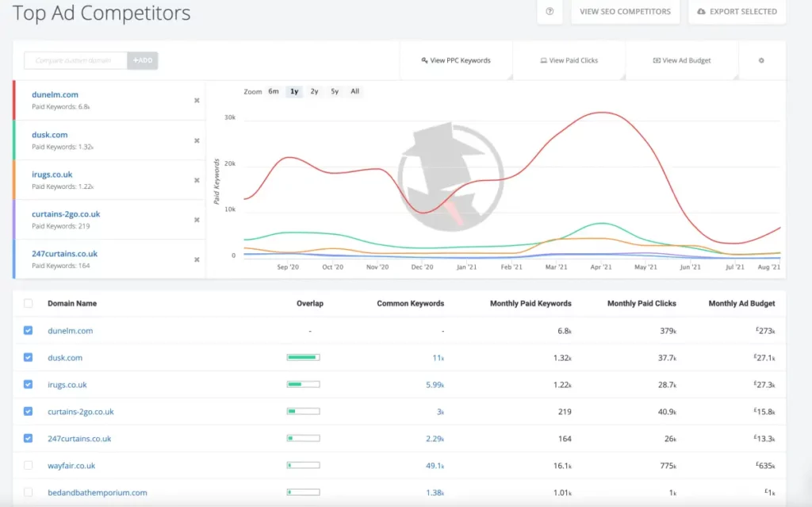Focus the Compare custom domain field
The image size is (812, 507).
pyautogui.click(x=75, y=60)
